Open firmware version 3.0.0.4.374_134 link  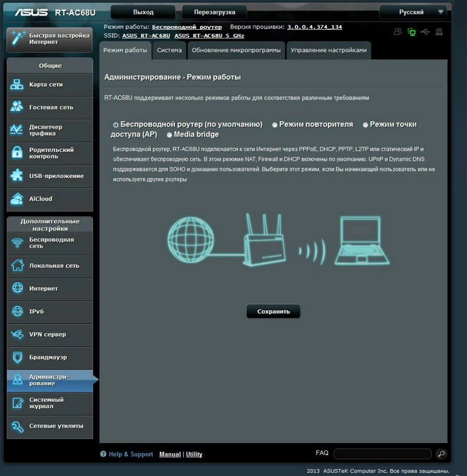point(314,27)
